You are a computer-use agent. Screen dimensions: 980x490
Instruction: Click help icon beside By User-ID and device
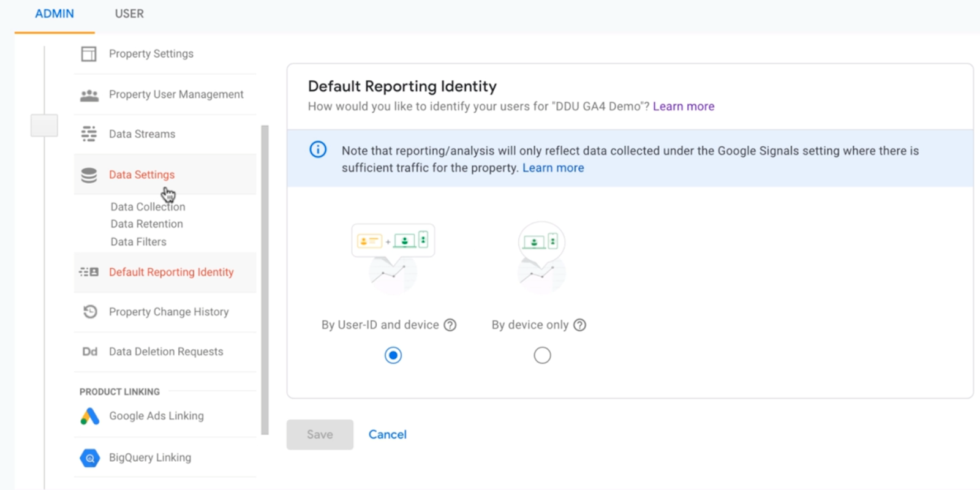pos(450,325)
